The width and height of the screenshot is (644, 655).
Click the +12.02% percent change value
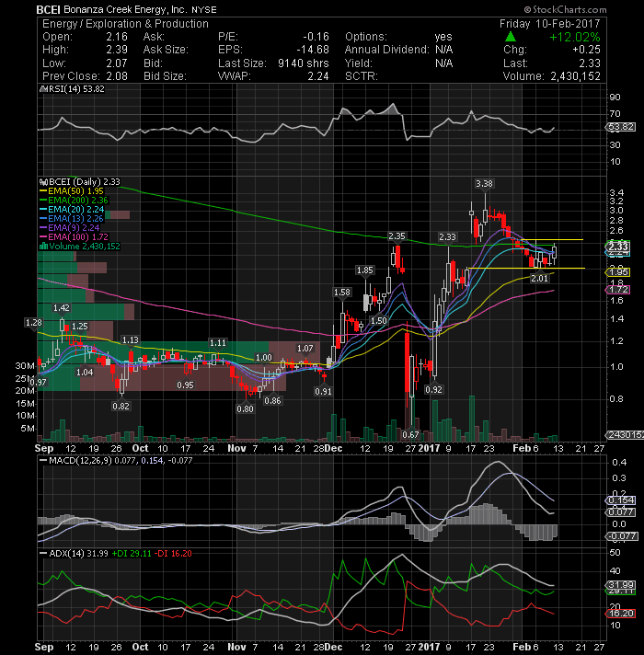point(575,37)
